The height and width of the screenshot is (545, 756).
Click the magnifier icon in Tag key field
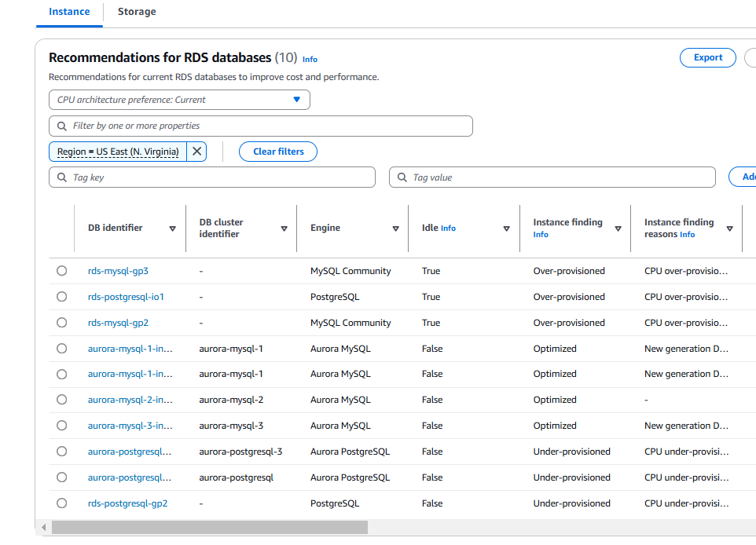click(x=62, y=177)
